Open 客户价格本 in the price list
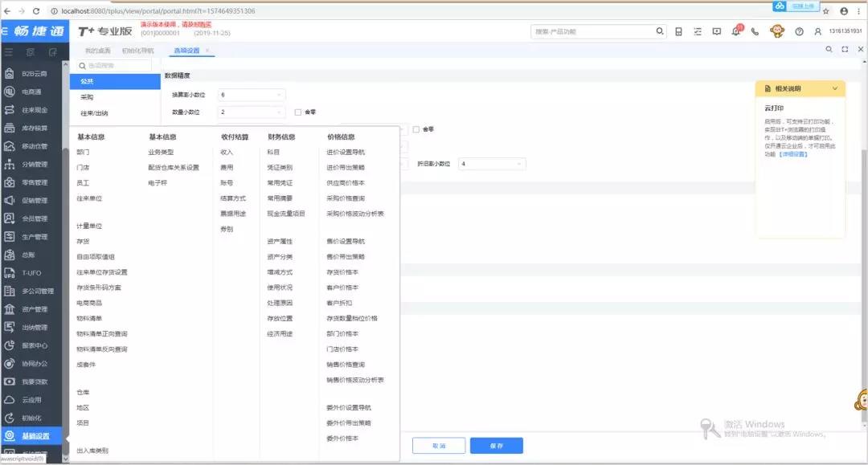868x465 pixels. click(x=342, y=288)
